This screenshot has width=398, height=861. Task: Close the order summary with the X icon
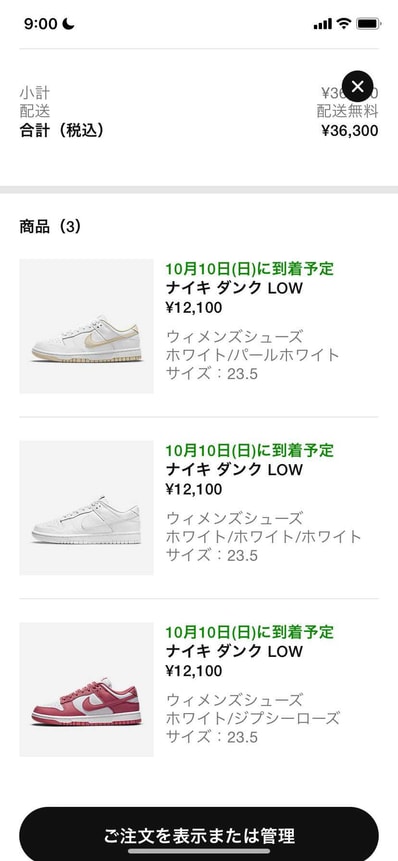357,86
